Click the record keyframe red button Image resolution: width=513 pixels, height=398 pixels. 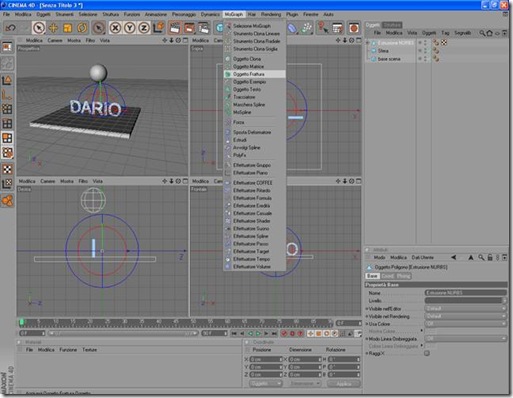click(284, 333)
